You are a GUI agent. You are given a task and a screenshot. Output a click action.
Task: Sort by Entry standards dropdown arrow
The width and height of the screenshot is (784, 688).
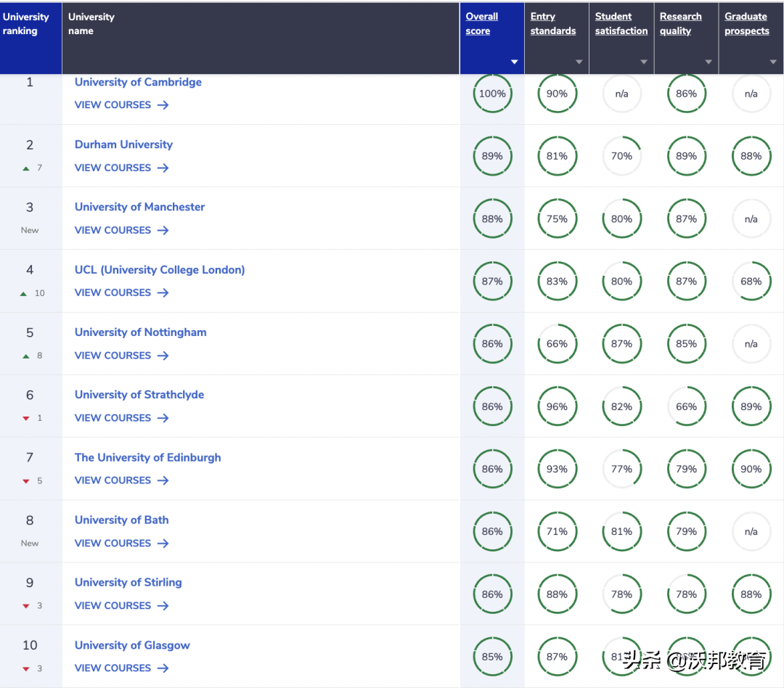click(x=579, y=62)
